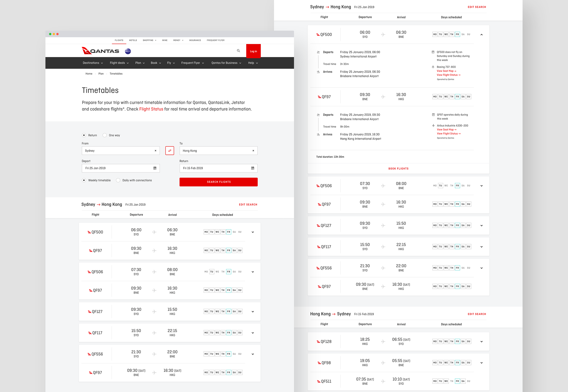Collapse QF500 details in back window
Viewport: 568px width, 392px height.
tap(481, 35)
